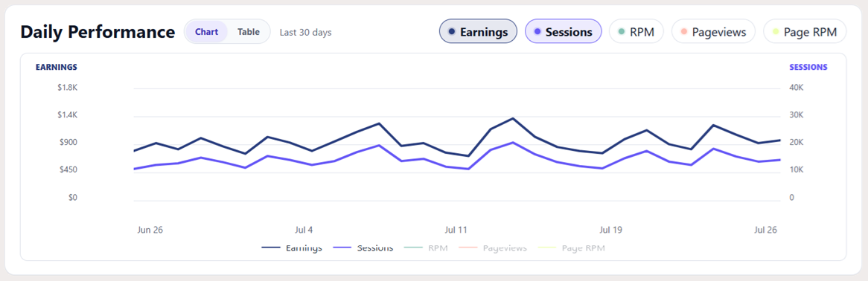Toggle the Sessions metric pill
This screenshot has width=868, height=281.
point(563,31)
